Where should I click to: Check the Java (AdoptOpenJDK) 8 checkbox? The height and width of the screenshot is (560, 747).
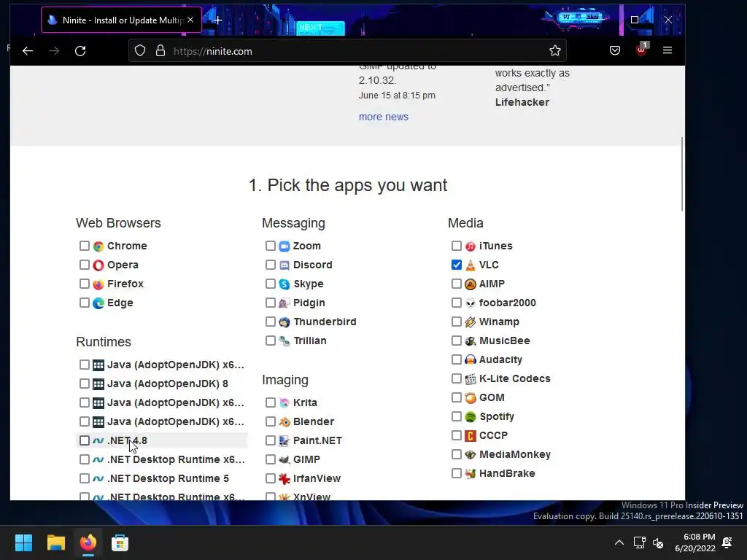tap(85, 384)
